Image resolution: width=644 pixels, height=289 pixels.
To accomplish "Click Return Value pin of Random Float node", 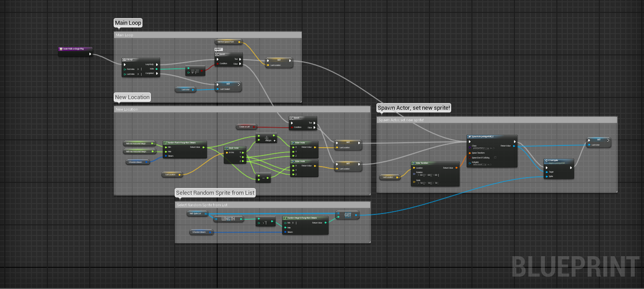I will (203, 147).
